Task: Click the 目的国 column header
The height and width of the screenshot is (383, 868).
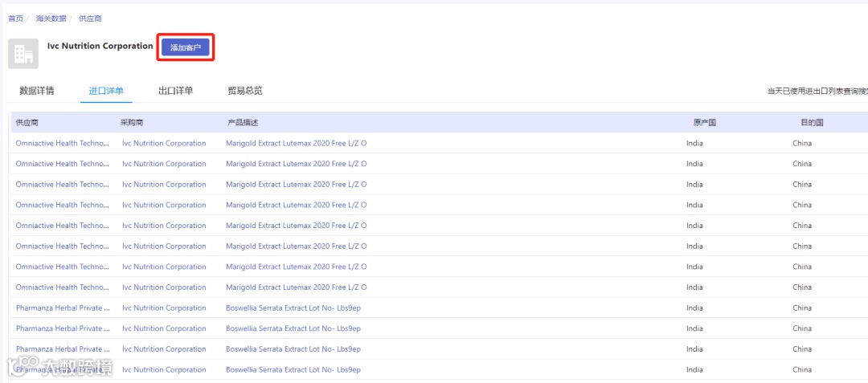Action: pyautogui.click(x=812, y=123)
